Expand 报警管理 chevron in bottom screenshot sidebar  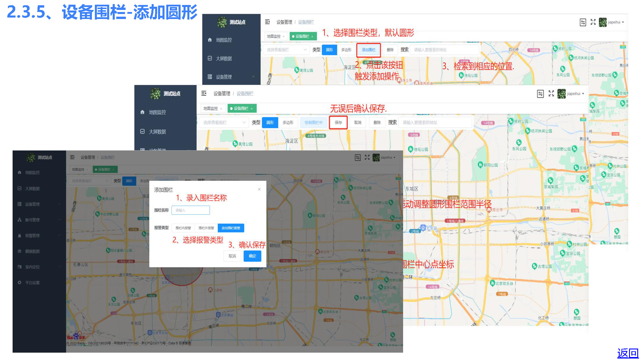(59, 235)
